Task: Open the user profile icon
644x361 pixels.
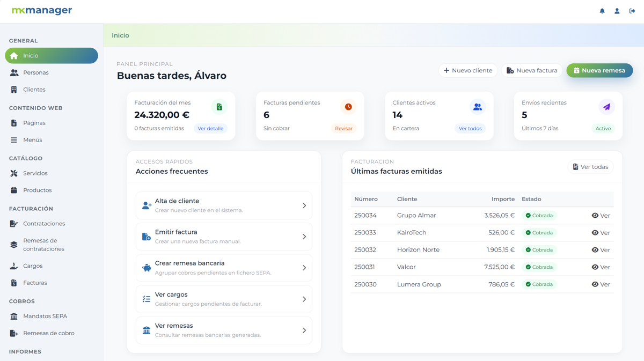Action: [617, 11]
